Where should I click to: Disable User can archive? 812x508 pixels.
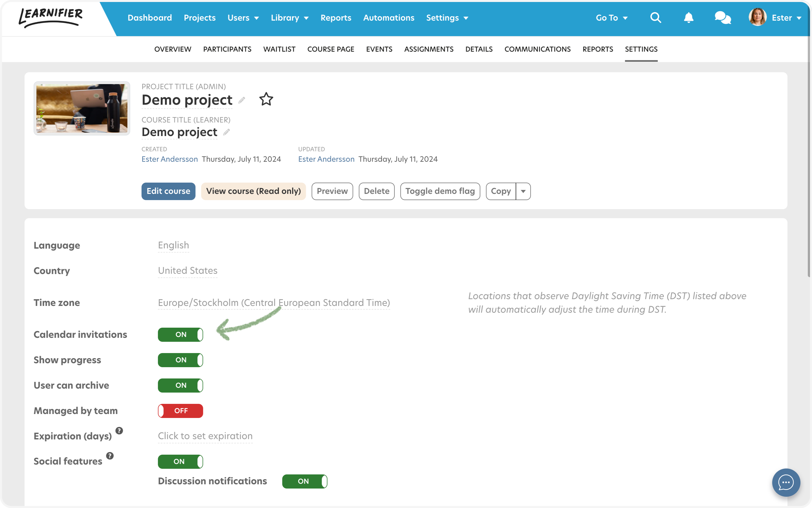coord(180,385)
